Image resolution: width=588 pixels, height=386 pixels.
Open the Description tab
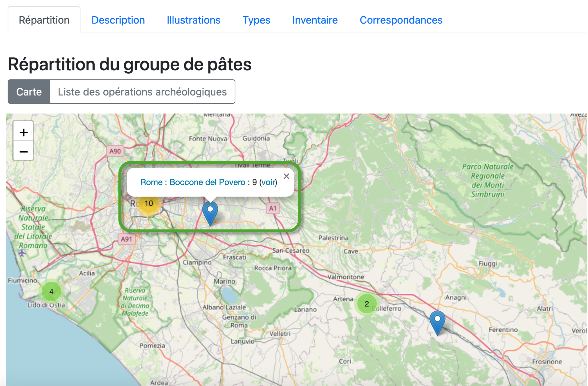[x=118, y=20]
